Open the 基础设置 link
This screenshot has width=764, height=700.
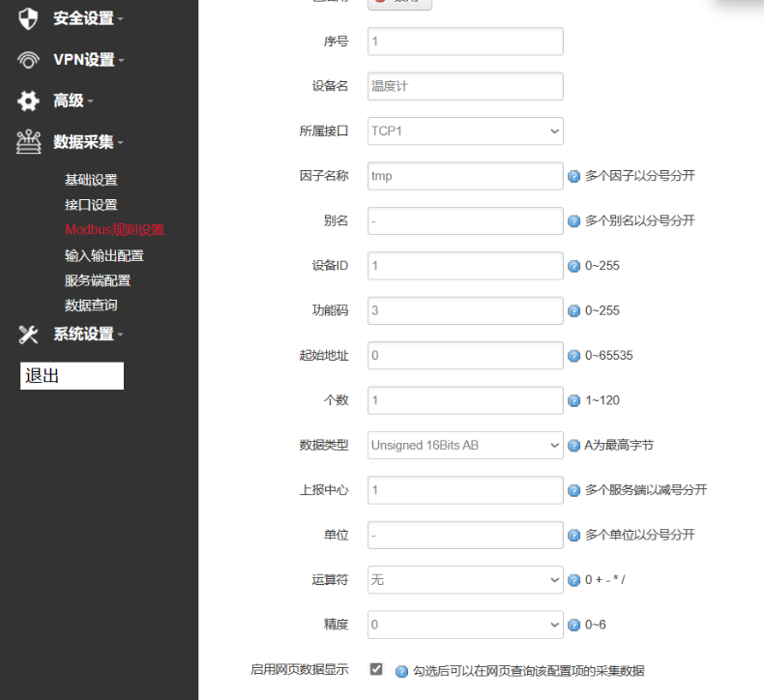pyautogui.click(x=91, y=180)
